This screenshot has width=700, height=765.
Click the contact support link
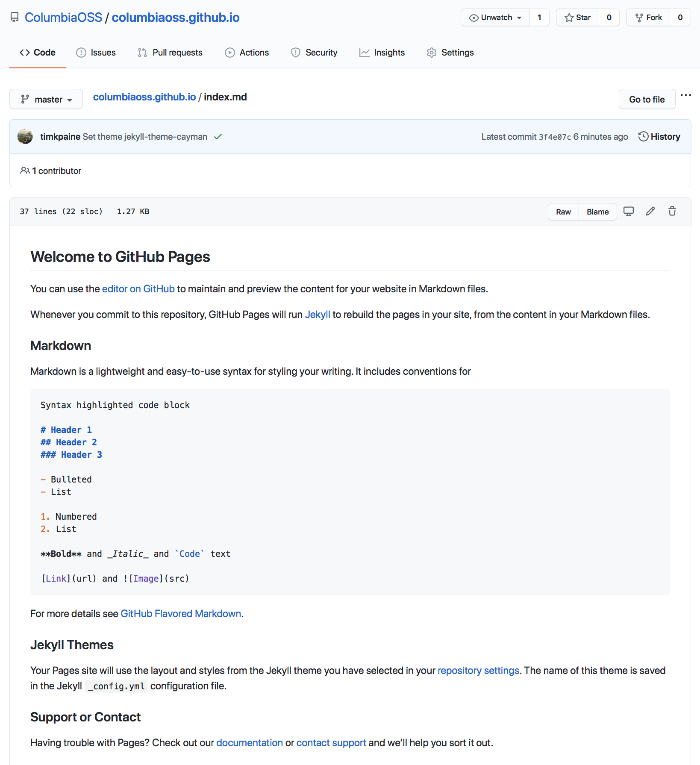point(331,743)
